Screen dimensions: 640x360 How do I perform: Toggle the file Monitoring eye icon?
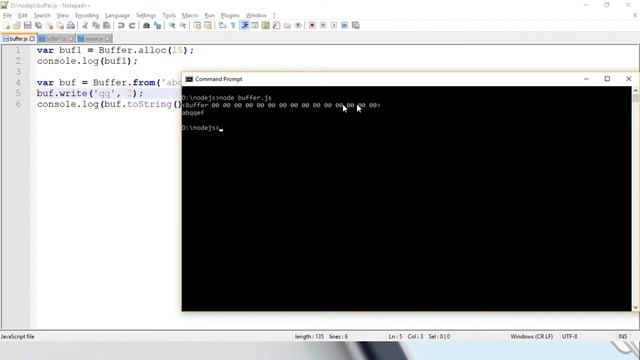pos(298,25)
